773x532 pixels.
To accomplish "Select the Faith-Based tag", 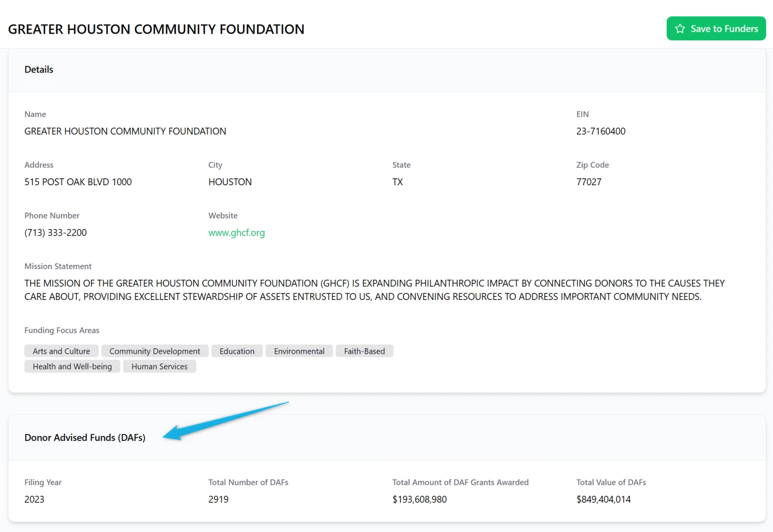I will click(364, 351).
